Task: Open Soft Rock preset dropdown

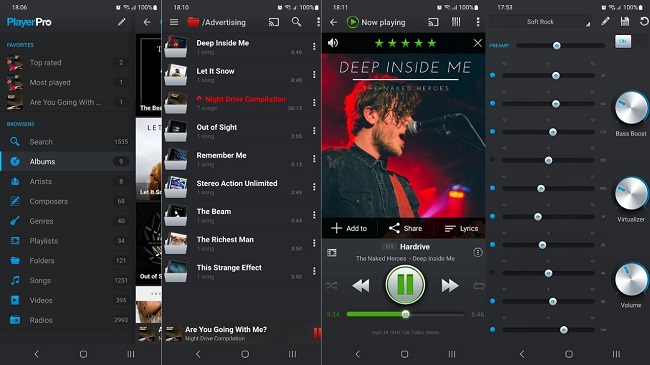Action: coord(541,22)
